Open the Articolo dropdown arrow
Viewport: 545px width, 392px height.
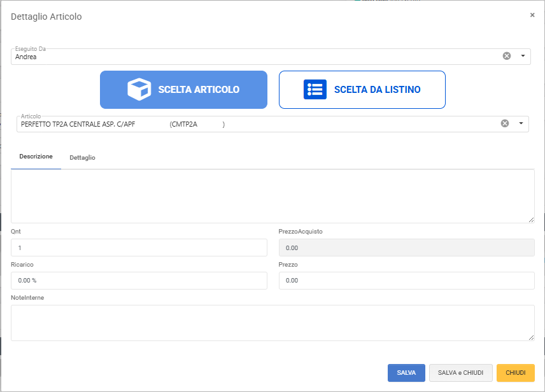(x=521, y=123)
